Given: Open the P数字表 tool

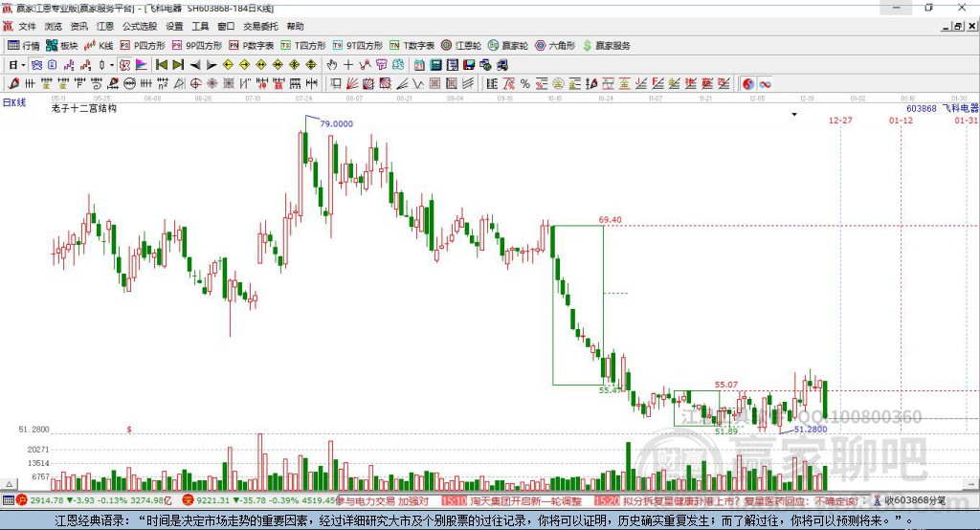Looking at the screenshot, I should tap(252, 46).
